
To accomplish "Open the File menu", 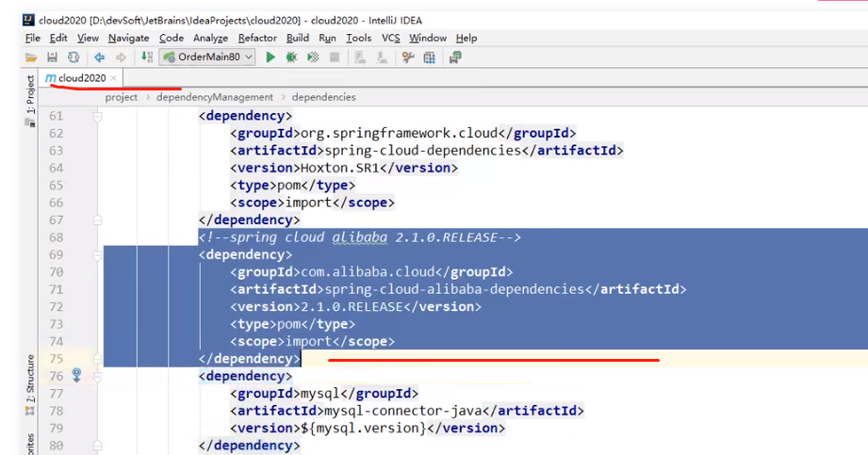I will pyautogui.click(x=33, y=38).
